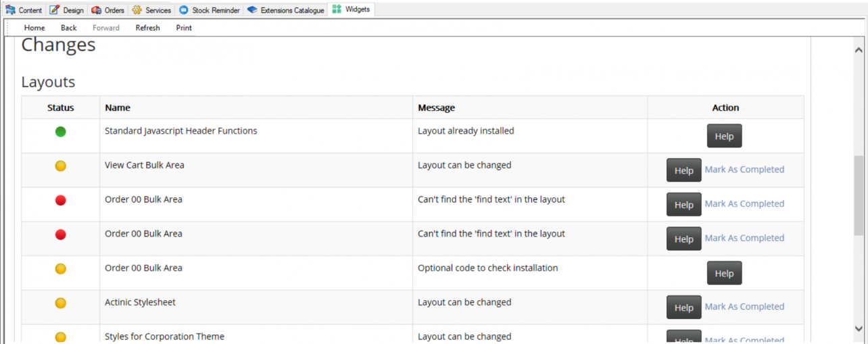Click the Widgets tab icon
The image size is (868, 344).
click(337, 9)
